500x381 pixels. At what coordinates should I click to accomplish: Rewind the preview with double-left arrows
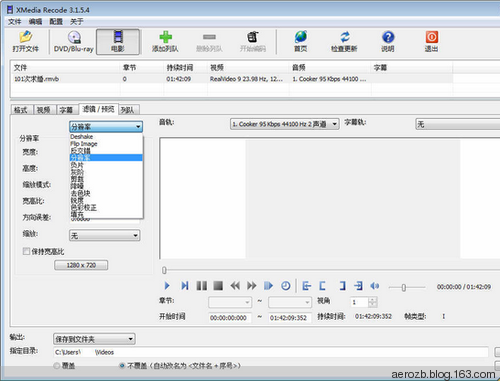[235, 286]
